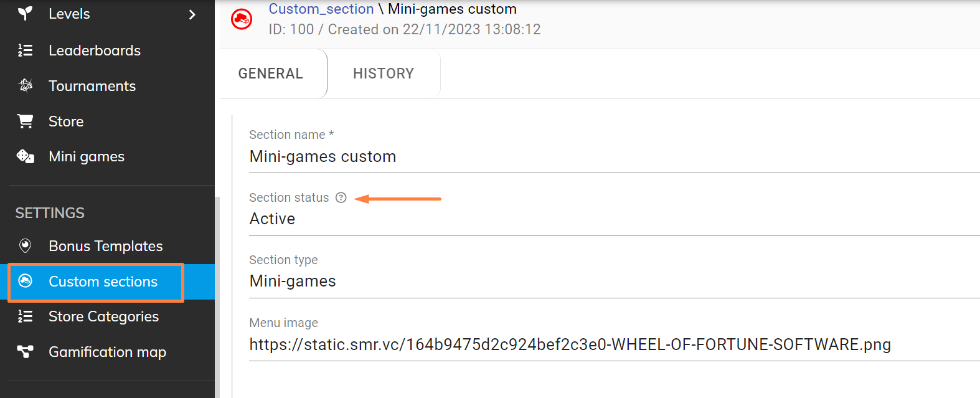This screenshot has height=398, width=980.
Task: Click the red custom section header icon
Action: tap(242, 19)
